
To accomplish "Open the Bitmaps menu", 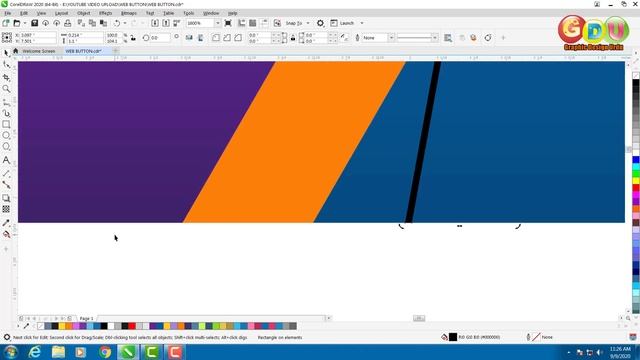I will coord(129,13).
